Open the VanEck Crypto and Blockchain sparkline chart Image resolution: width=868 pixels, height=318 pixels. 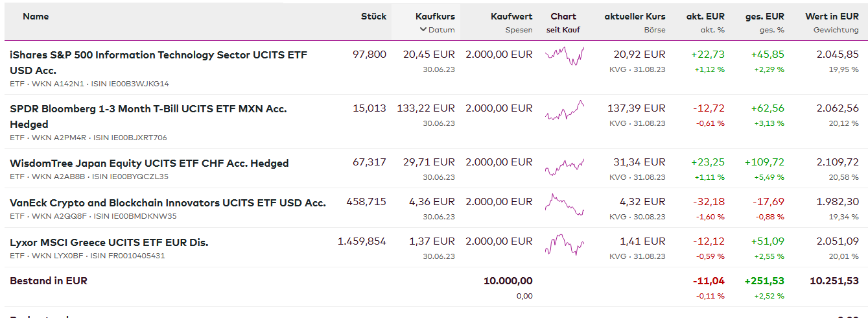565,204
